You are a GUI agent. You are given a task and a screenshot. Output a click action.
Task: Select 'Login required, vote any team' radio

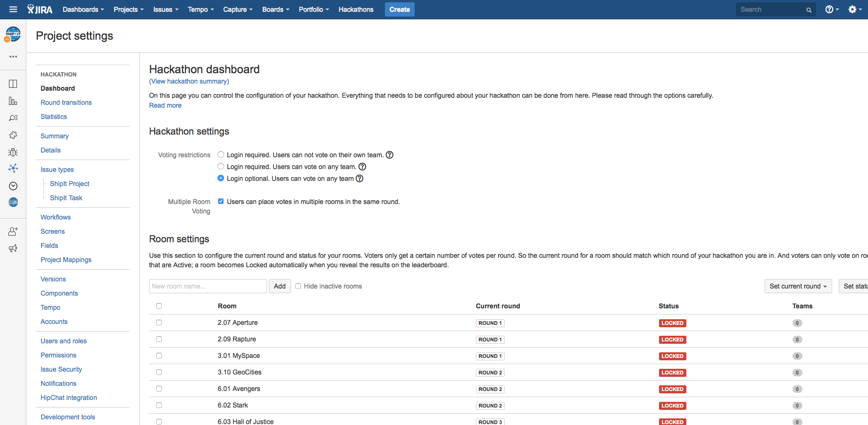(x=221, y=166)
